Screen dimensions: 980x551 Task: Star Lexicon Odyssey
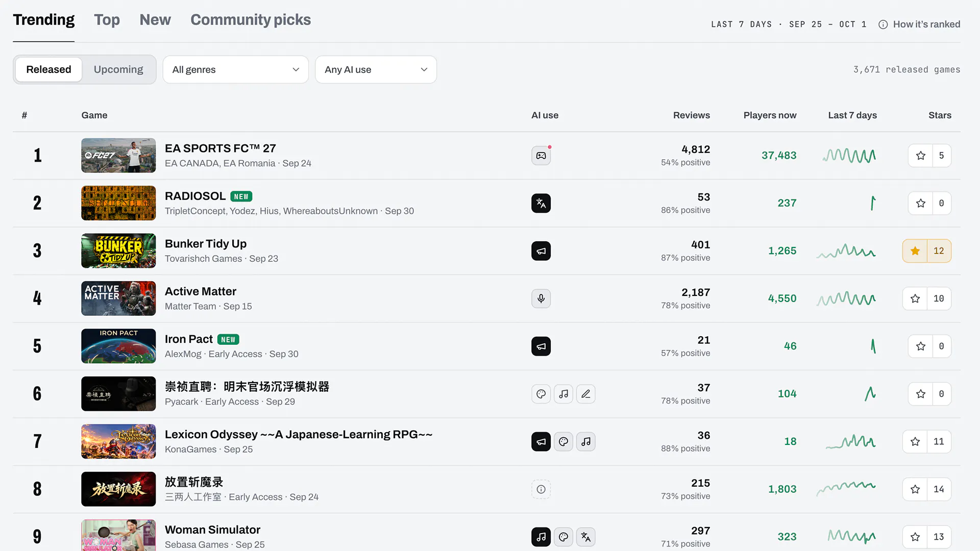[915, 441]
